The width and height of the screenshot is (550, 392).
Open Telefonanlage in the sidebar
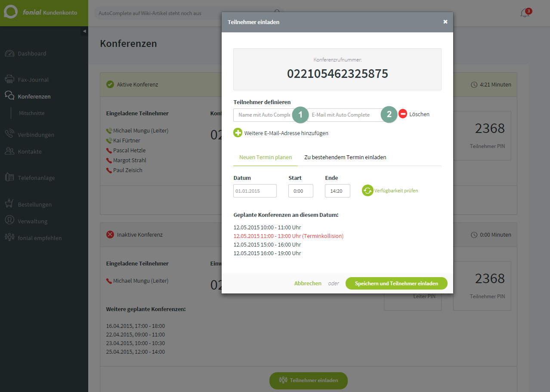(x=36, y=178)
